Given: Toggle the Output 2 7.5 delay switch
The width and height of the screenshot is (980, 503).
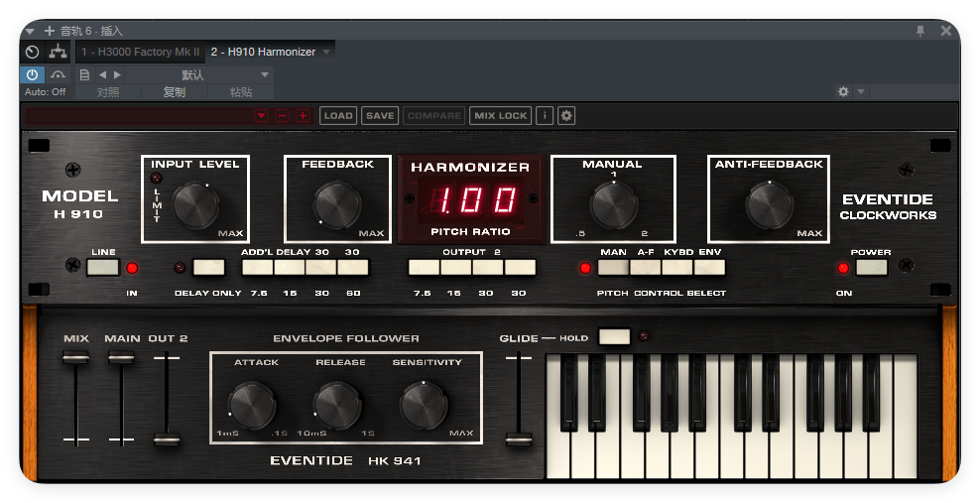Looking at the screenshot, I should 425,268.
